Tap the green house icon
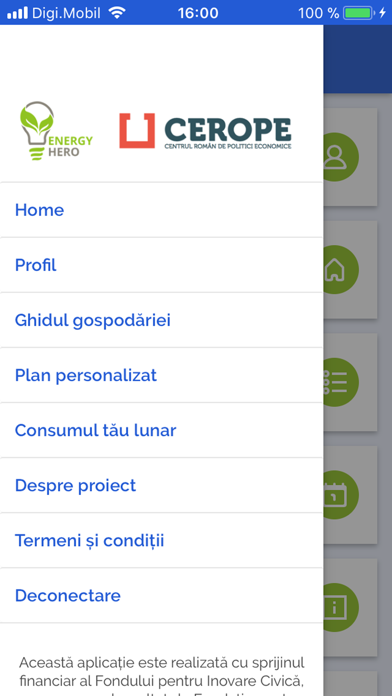This screenshot has height=696, width=392. click(340, 269)
